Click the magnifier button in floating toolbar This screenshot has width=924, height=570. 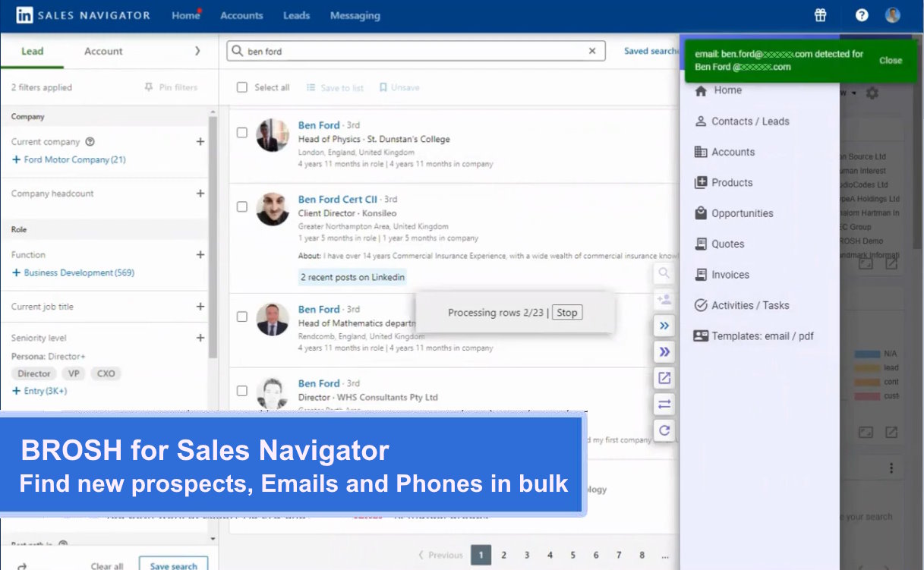(664, 273)
